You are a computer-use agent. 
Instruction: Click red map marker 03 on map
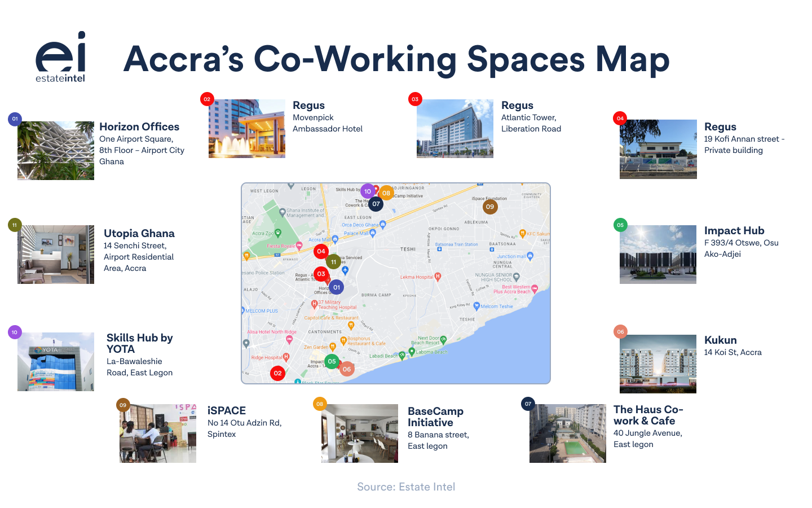321,274
